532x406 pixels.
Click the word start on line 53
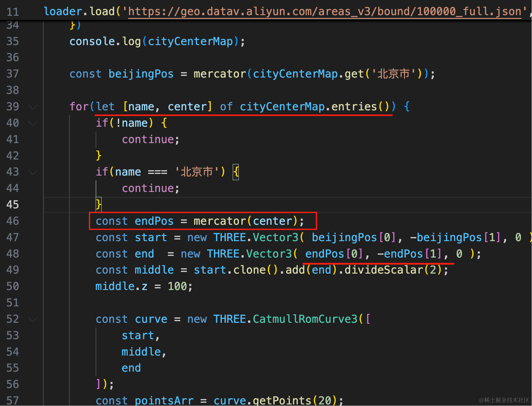tap(138, 335)
